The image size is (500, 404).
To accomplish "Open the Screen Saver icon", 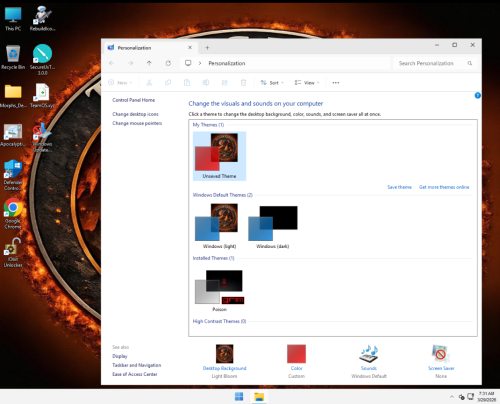I will click(x=441, y=354).
